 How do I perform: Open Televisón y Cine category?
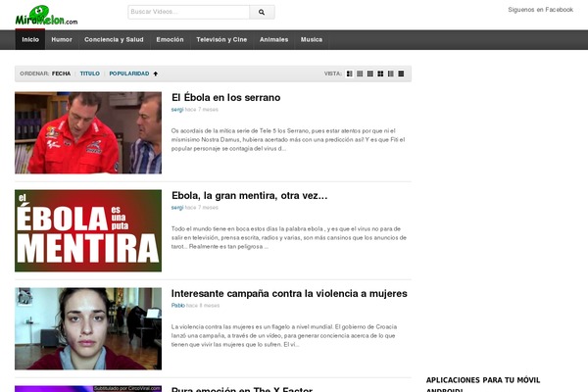(221, 40)
